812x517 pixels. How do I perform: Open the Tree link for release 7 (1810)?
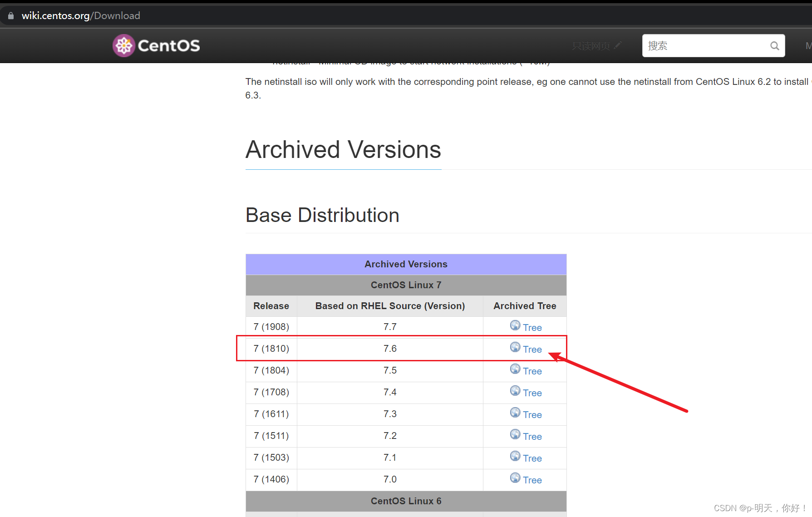click(532, 350)
